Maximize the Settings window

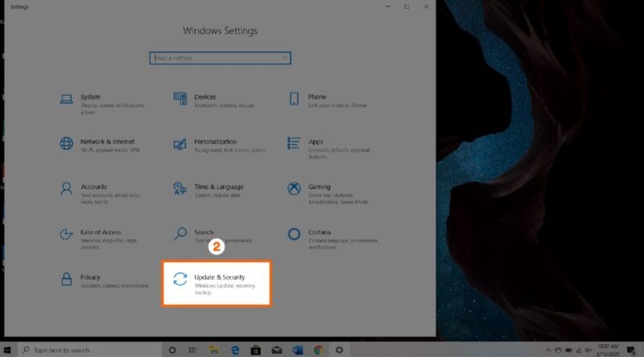(407, 6)
